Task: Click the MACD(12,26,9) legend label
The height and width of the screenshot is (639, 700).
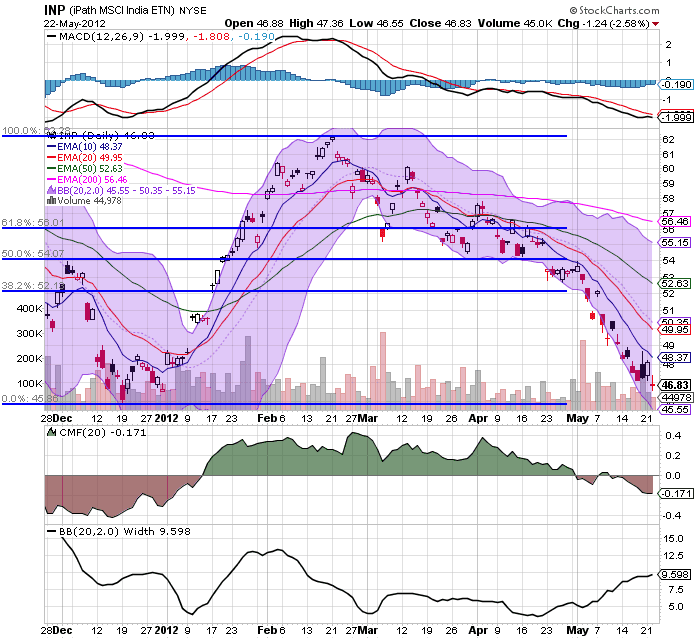Action: click(102, 36)
